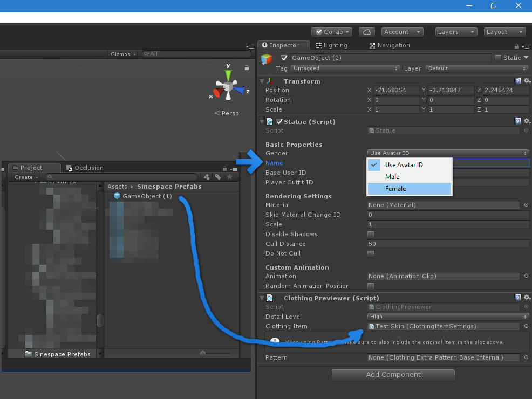This screenshot has height=399, width=532.
Task: Toggle the GameObject active checkbox
Action: (284, 58)
